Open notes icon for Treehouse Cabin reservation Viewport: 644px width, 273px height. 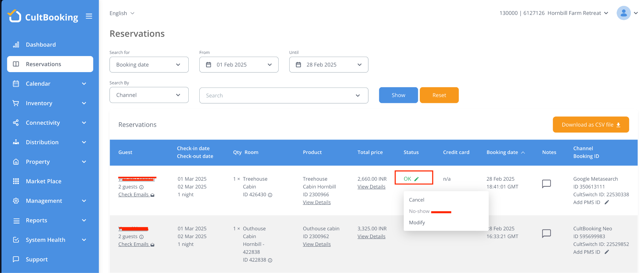click(546, 184)
